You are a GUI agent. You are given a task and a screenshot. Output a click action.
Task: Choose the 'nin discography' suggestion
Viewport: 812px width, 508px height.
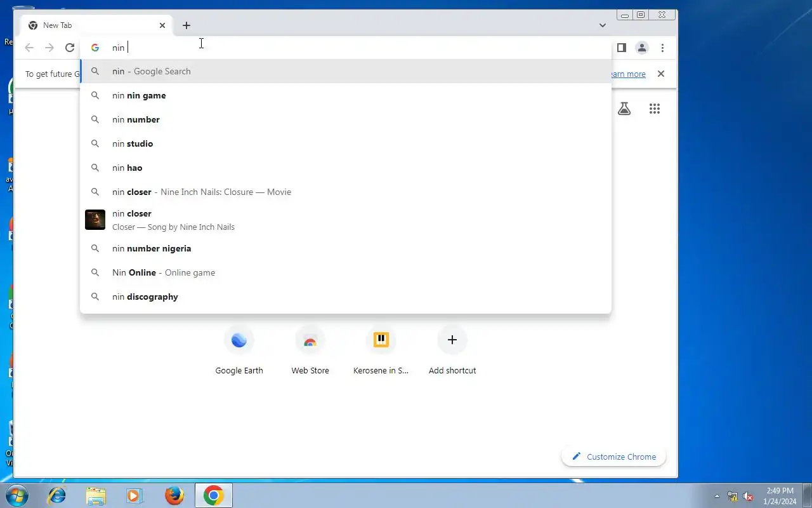click(x=346, y=297)
